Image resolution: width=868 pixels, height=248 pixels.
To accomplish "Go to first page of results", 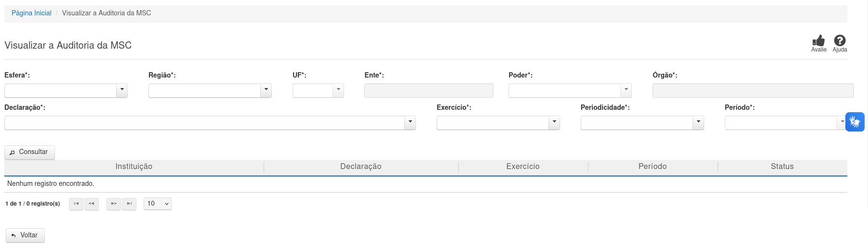I will (76, 204).
